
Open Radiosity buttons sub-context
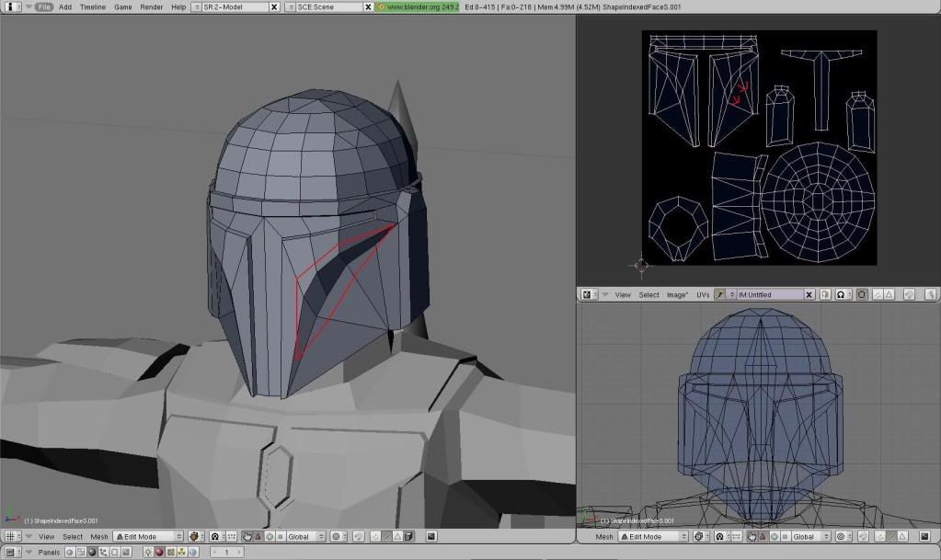pos(181,553)
